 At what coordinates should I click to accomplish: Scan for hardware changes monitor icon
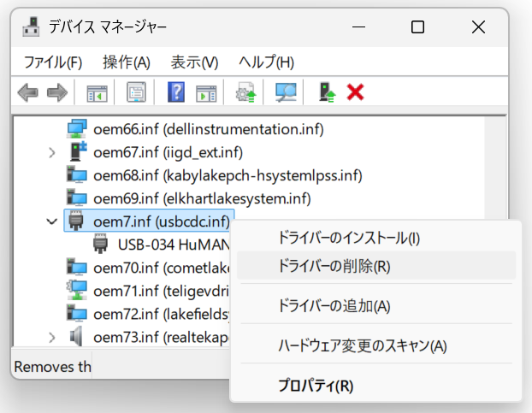coord(286,91)
